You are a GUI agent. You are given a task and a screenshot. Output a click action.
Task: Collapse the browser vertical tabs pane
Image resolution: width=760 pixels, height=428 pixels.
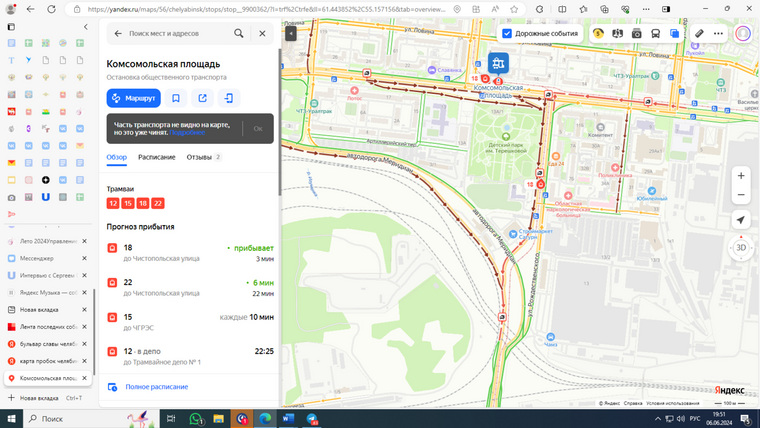click(x=86, y=27)
